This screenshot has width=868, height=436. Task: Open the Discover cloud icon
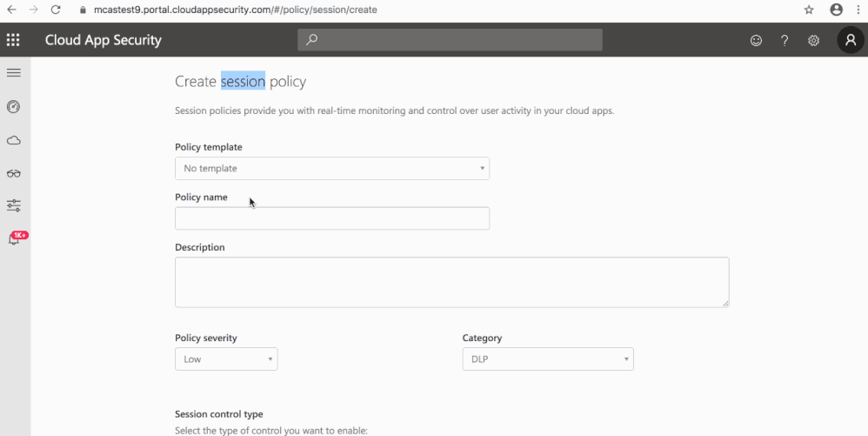coord(14,140)
